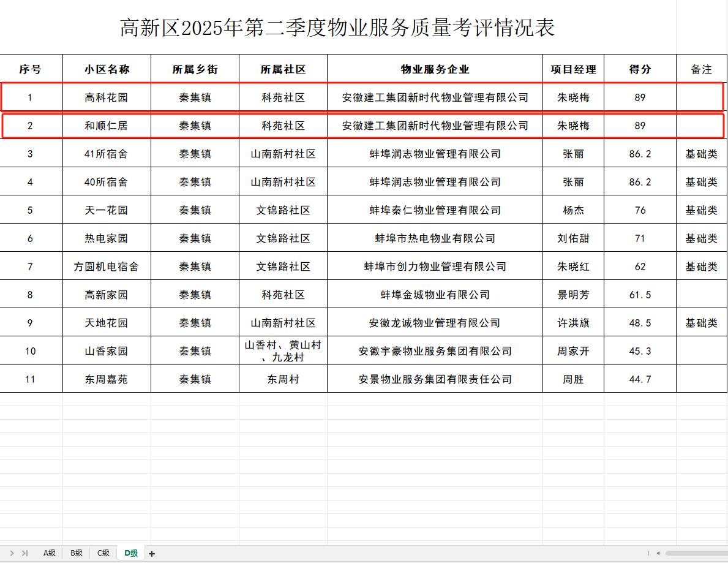The width and height of the screenshot is (728, 563).
Task: Select project manager 朱晓梅 cell
Action: [x=572, y=97]
